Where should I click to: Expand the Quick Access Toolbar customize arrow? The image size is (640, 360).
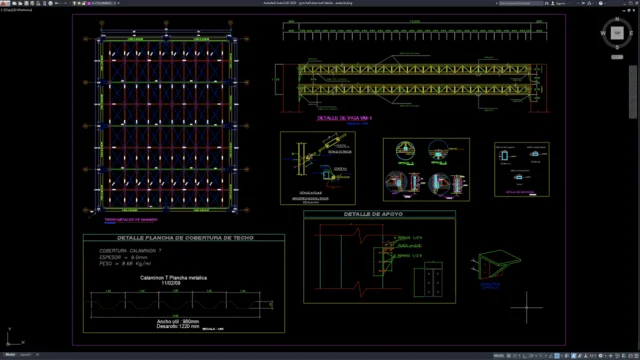(x=118, y=3)
